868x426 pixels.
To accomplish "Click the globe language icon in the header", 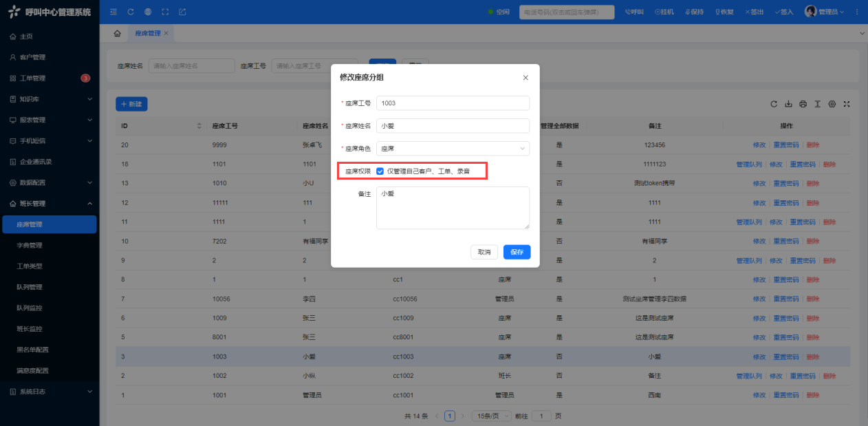I will coord(148,12).
